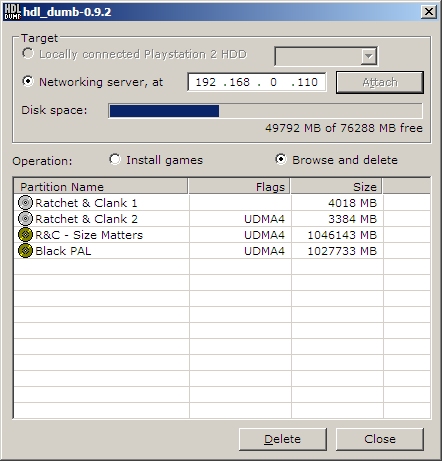Open the local HDD dropdown arrow
This screenshot has width=442, height=461.
[368, 56]
